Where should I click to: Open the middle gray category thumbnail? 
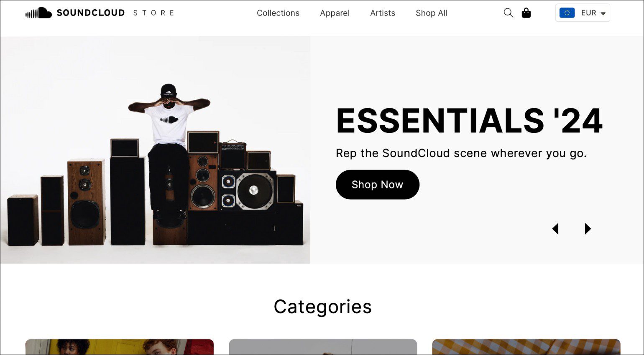pyautogui.click(x=323, y=347)
